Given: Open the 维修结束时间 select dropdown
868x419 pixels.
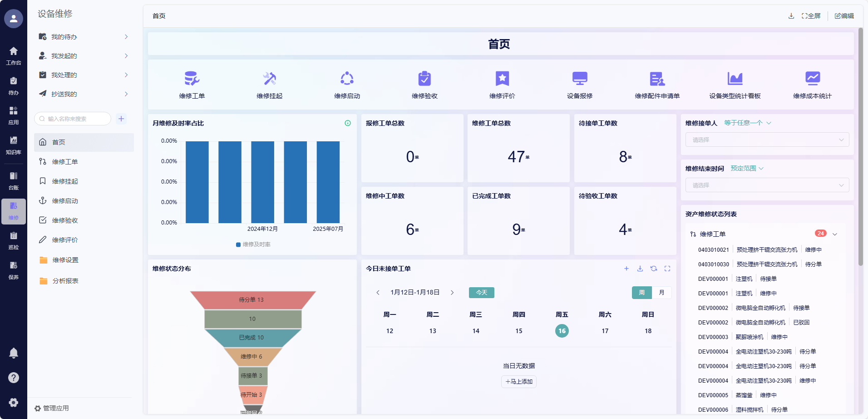Looking at the screenshot, I should 767,185.
